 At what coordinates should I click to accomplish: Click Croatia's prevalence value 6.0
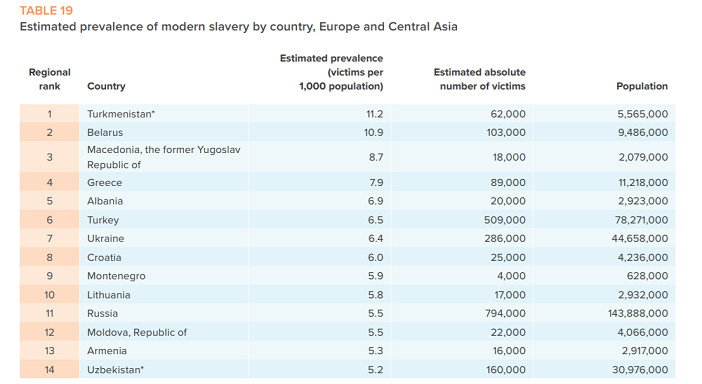[x=376, y=258]
